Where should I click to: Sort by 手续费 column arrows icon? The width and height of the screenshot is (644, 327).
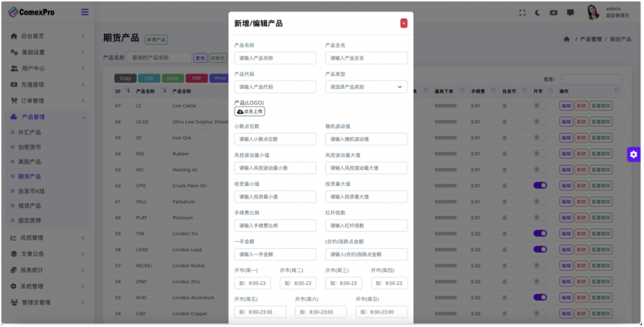494,91
